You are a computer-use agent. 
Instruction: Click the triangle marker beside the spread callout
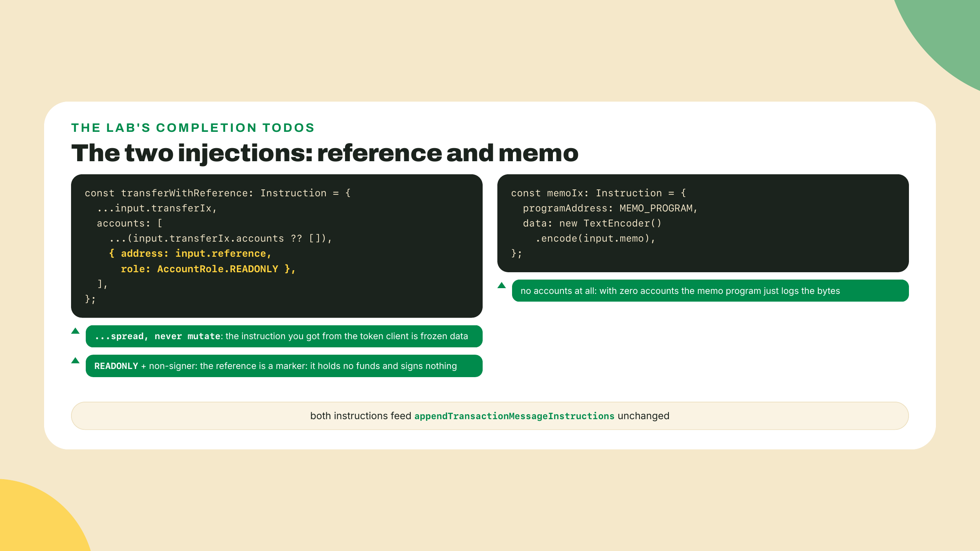(x=75, y=331)
